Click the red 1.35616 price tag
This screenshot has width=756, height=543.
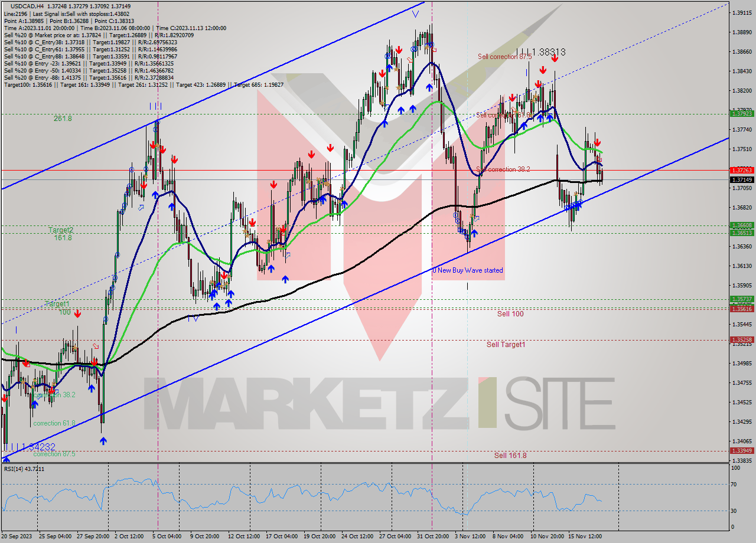tap(741, 309)
